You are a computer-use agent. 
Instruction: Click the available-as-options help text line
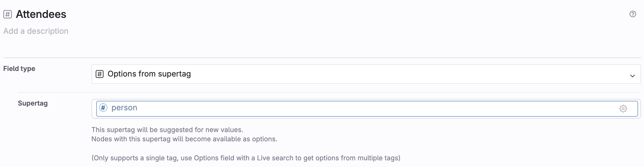[x=184, y=139]
